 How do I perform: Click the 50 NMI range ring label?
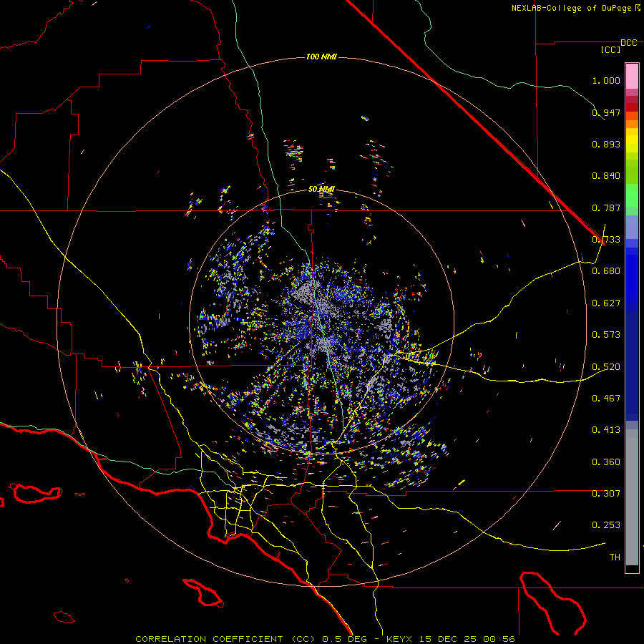click(321, 189)
